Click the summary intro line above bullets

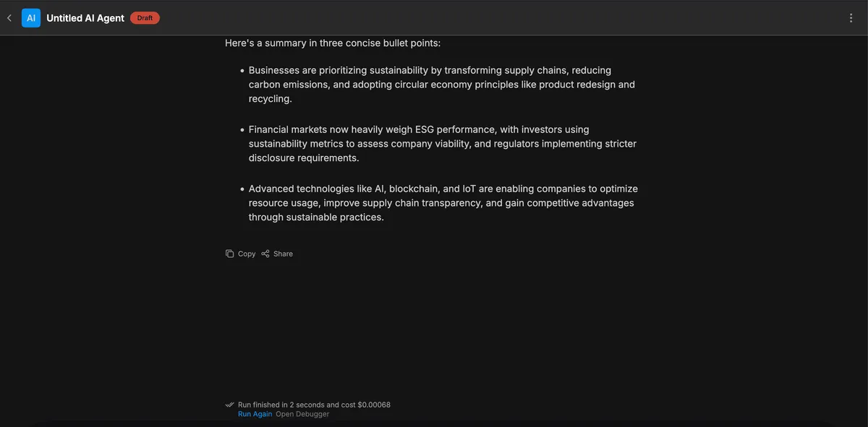(333, 43)
